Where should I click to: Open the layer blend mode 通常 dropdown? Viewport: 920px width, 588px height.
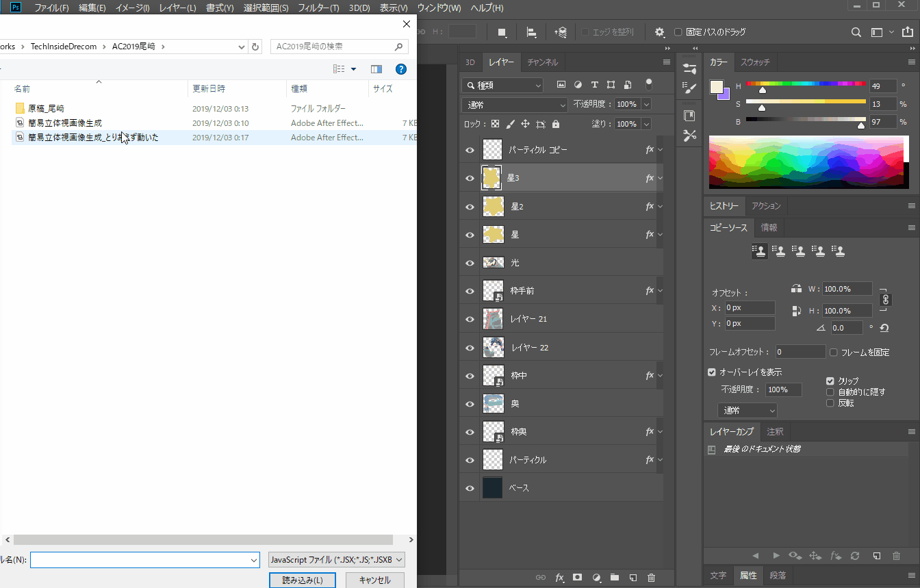(x=515, y=105)
